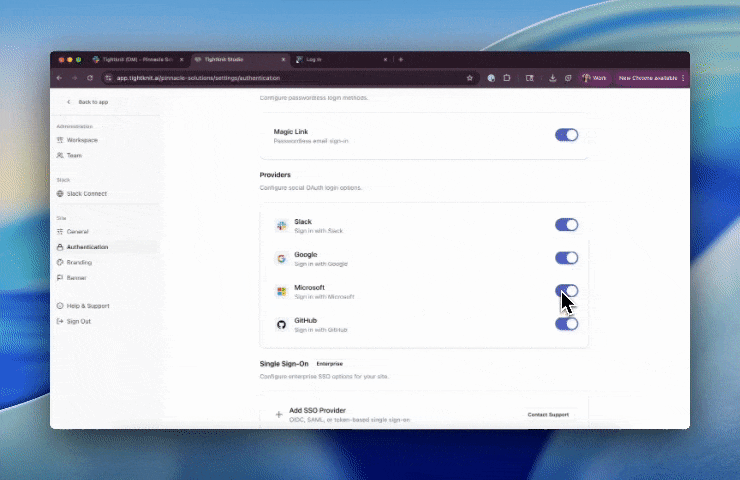Click the Enterprise badge
Viewport: 740px width, 480px height.
coord(329,364)
